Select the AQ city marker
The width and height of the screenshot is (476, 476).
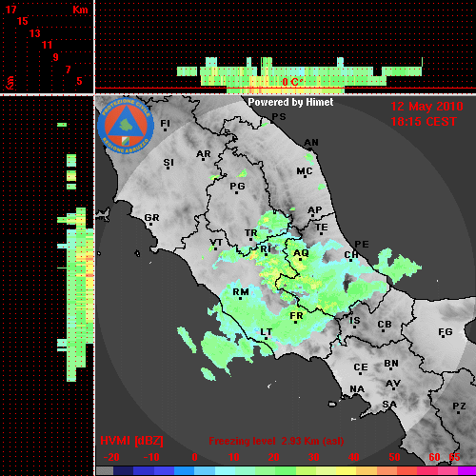[x=301, y=254]
